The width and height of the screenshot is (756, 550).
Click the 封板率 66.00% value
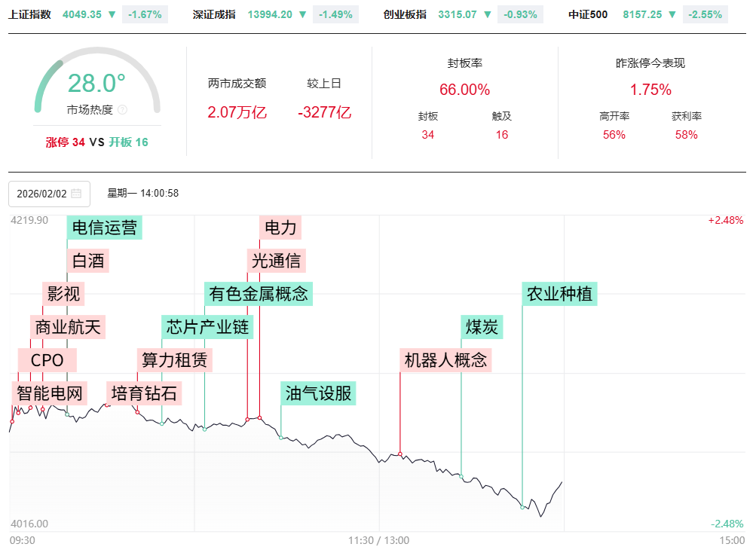coord(464,90)
